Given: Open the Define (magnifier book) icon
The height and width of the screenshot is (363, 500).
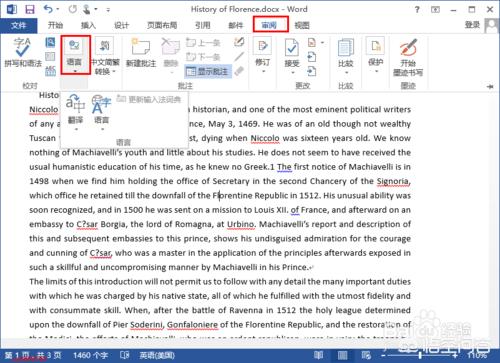Looking at the screenshot, I should 50,42.
